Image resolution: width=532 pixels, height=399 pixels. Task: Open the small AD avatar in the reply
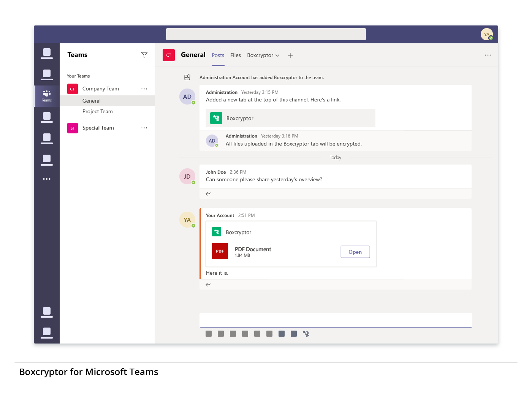pos(212,141)
